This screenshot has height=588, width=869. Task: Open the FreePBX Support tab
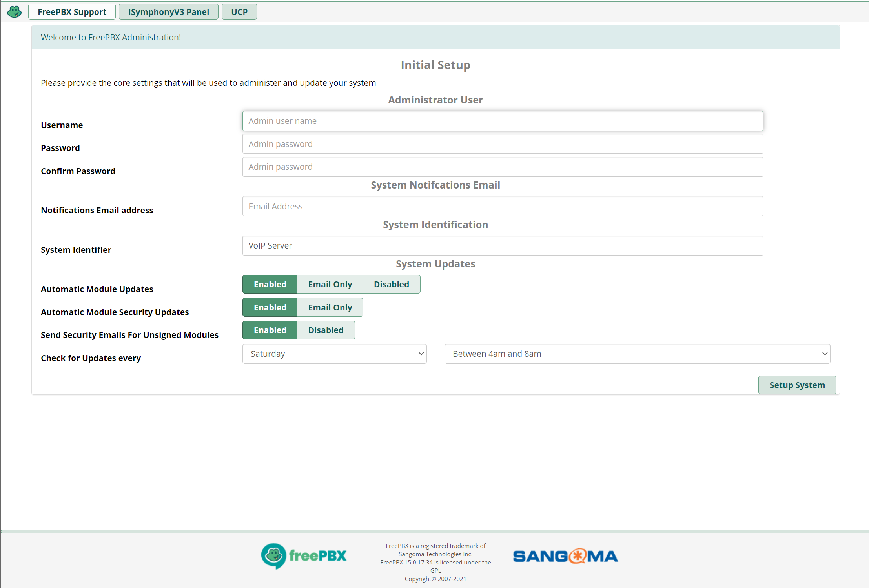72,12
